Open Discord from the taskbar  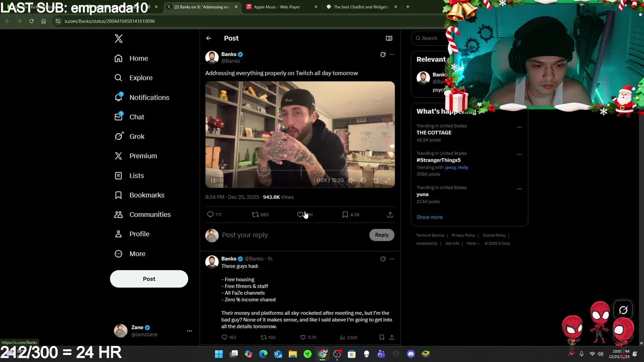pos(411,354)
